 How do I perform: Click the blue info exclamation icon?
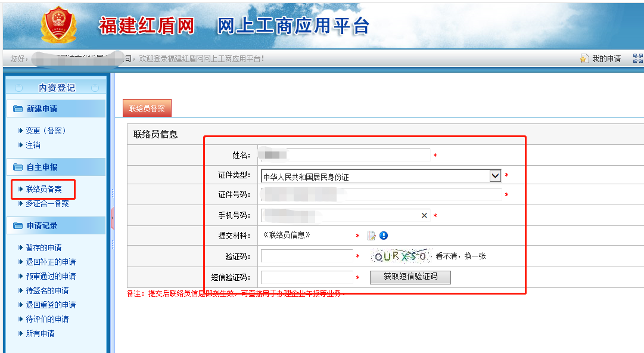[x=384, y=236]
